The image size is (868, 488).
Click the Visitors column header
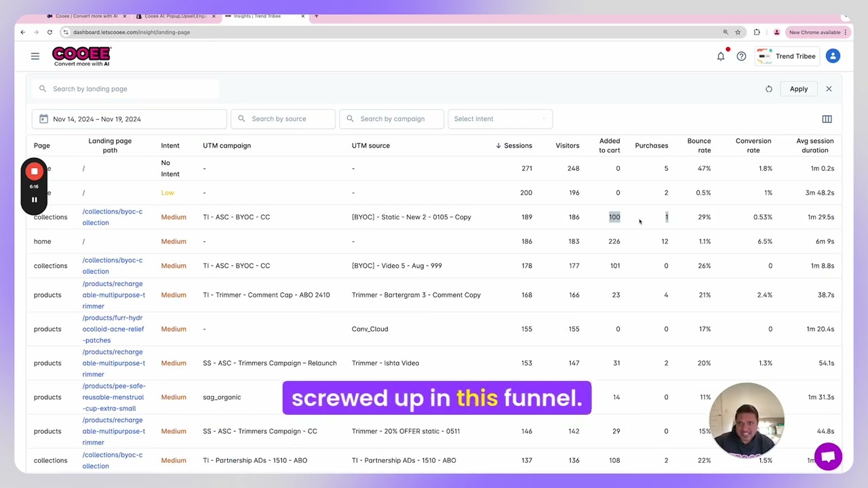pos(568,146)
